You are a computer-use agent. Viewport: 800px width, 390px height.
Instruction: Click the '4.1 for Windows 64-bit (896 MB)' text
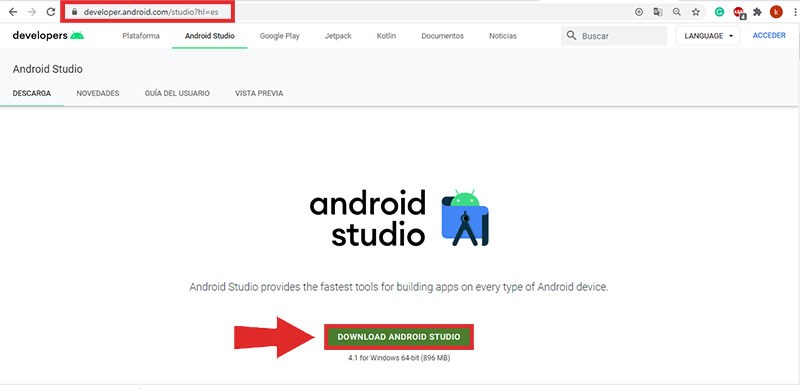399,358
